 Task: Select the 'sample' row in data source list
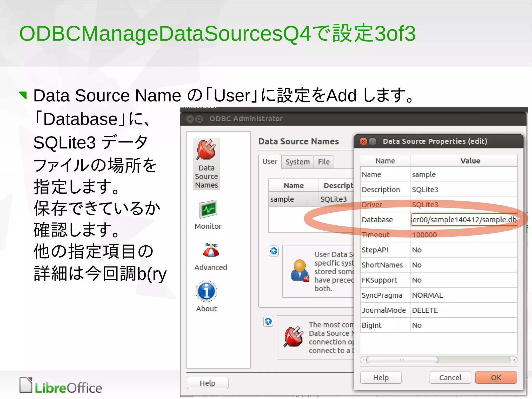pos(311,199)
